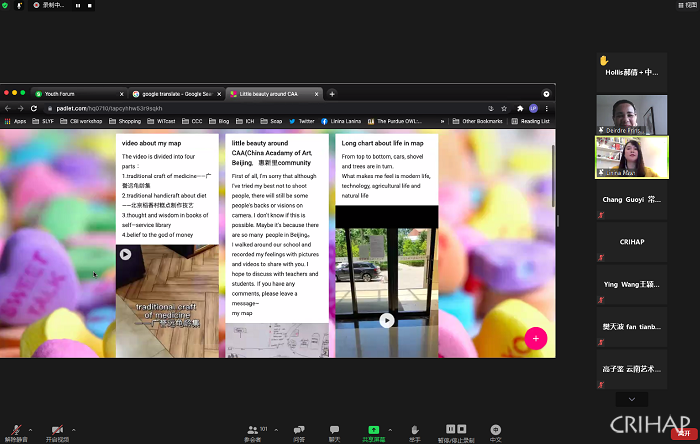The image size is (700, 444).
Task: Play the Long chart about life video
Action: pos(387,320)
